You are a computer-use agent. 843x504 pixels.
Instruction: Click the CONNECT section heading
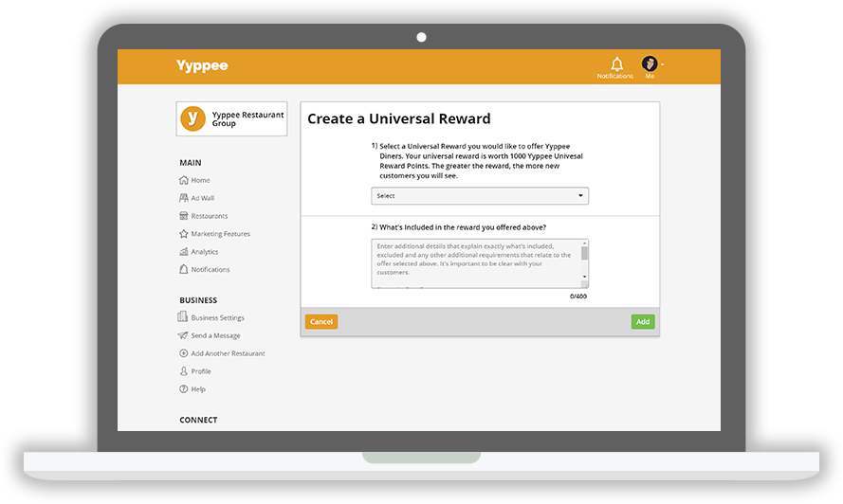198,421
